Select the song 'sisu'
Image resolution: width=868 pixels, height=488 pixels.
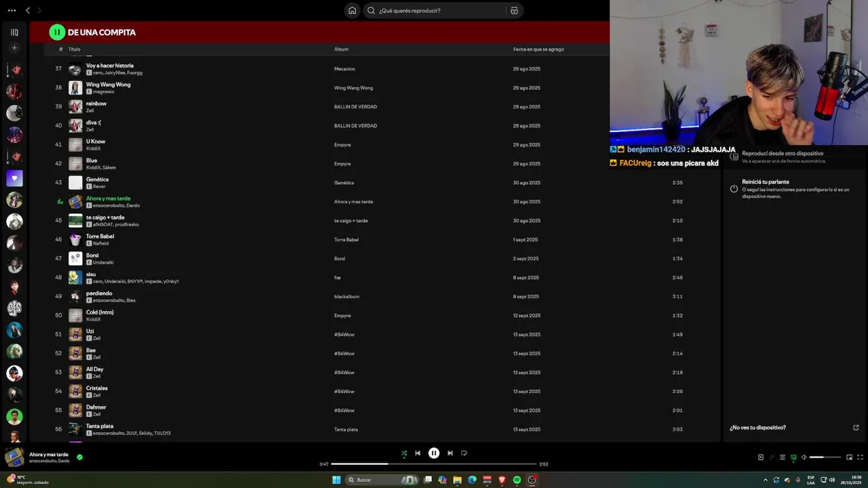tap(91, 274)
